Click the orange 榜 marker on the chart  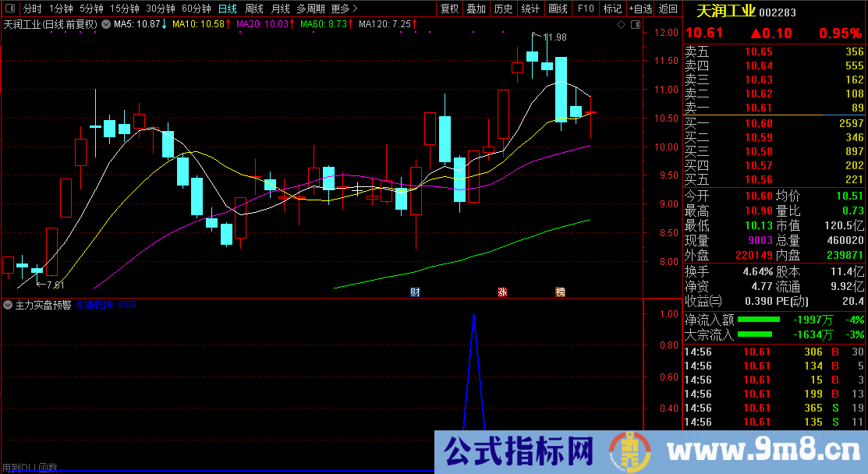561,292
